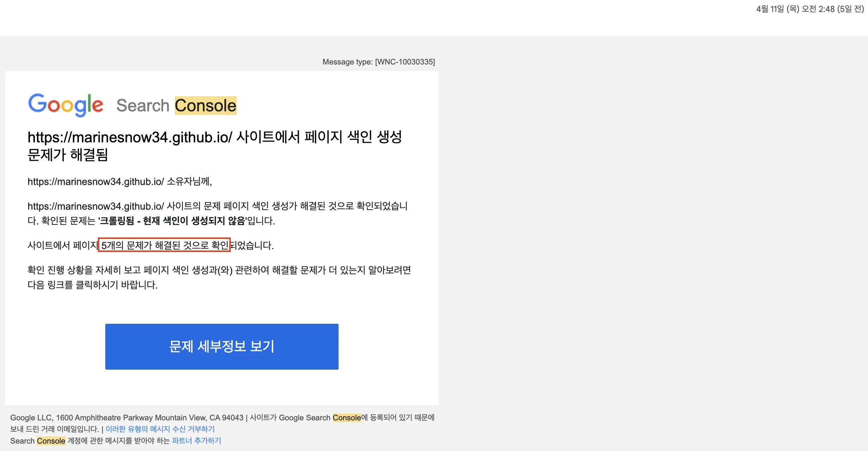Click the highlighted 'Console' in the footer address line
The width and height of the screenshot is (868, 451).
[347, 418]
